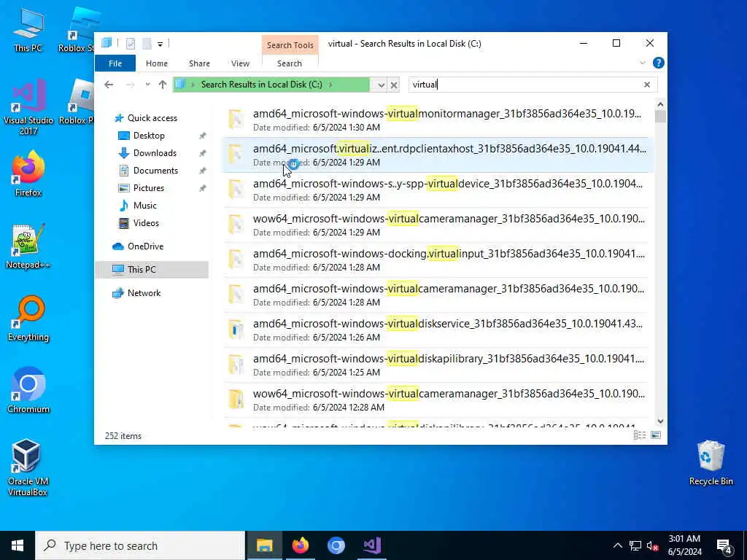Image resolution: width=747 pixels, height=560 pixels.
Task: Go up one level arrow
Action: (x=163, y=85)
